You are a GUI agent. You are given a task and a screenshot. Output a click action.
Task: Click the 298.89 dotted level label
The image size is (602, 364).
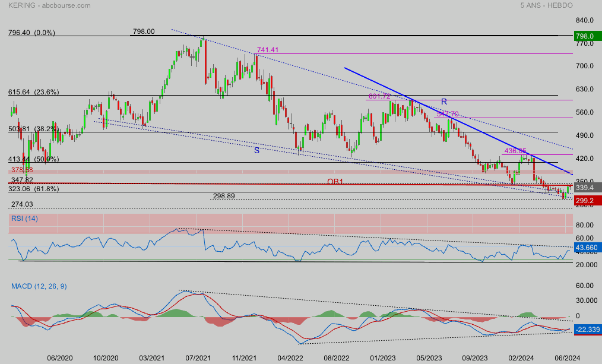point(224,196)
